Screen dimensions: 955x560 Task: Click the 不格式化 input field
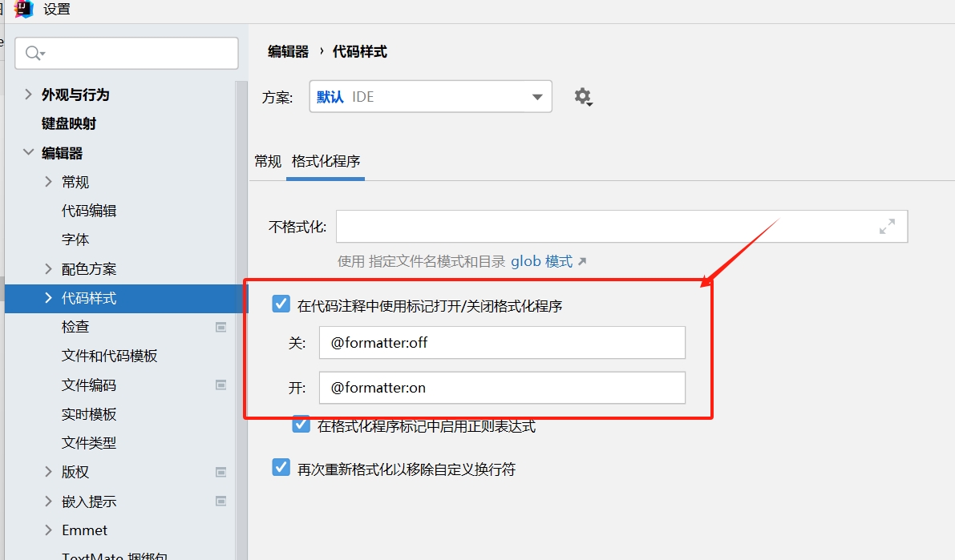click(x=622, y=227)
